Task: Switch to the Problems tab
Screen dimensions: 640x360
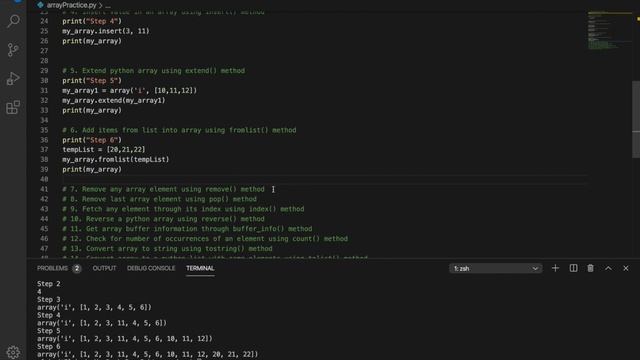Action: coord(52,268)
